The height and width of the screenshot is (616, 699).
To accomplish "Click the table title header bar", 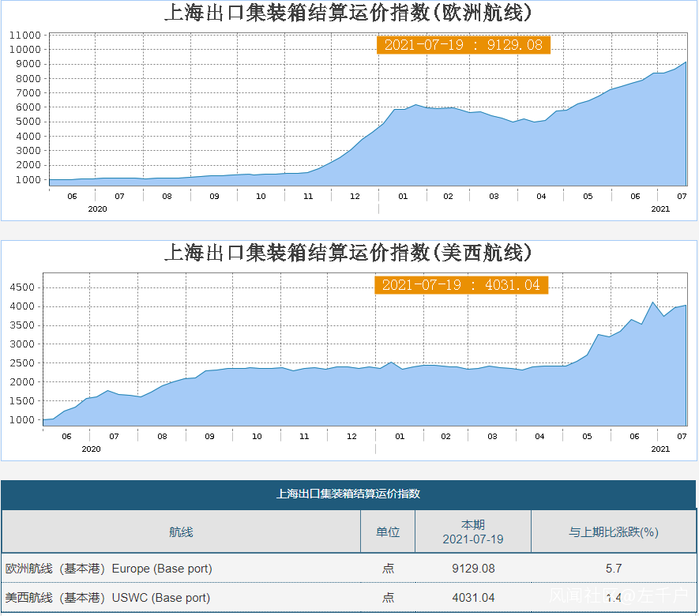I will [x=348, y=494].
